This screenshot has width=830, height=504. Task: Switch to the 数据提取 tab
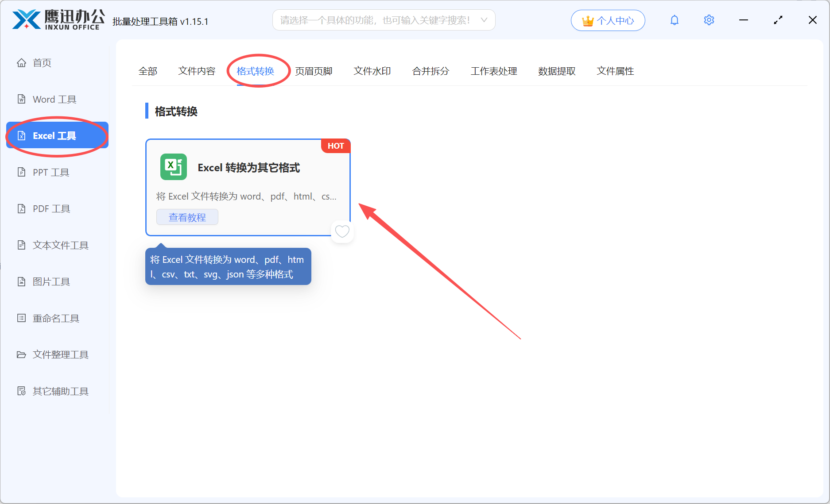coord(557,71)
